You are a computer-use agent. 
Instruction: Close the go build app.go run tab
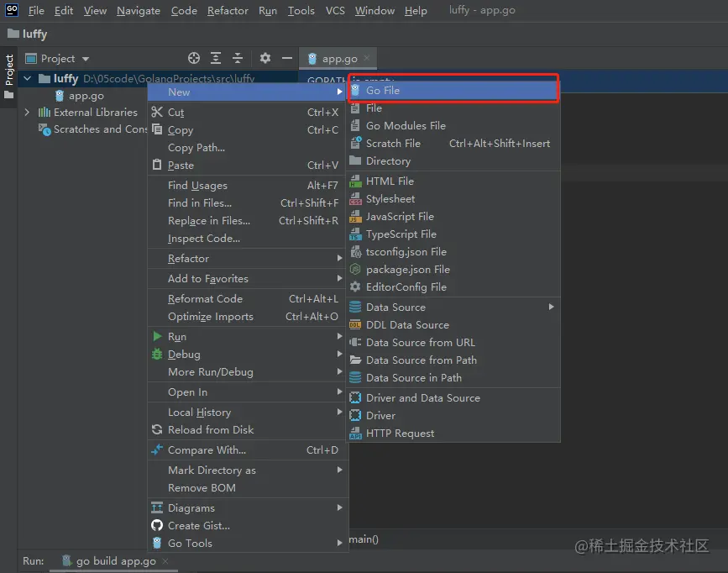click(165, 561)
